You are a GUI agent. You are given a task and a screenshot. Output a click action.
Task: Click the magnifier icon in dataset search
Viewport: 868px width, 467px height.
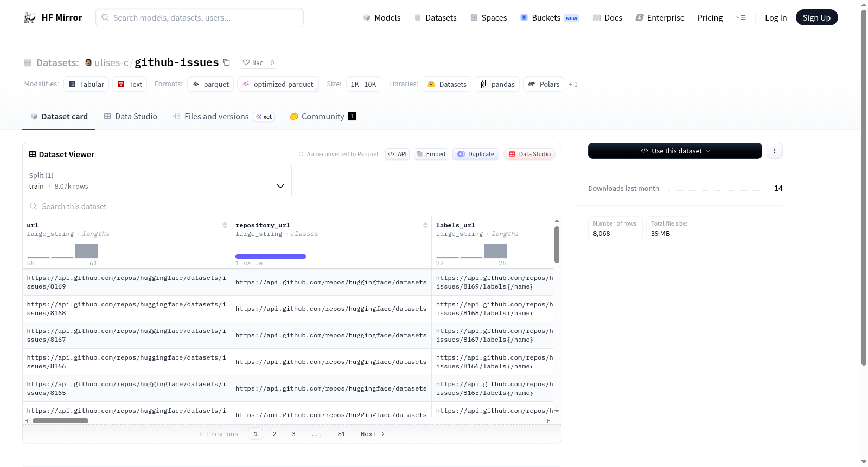34,207
